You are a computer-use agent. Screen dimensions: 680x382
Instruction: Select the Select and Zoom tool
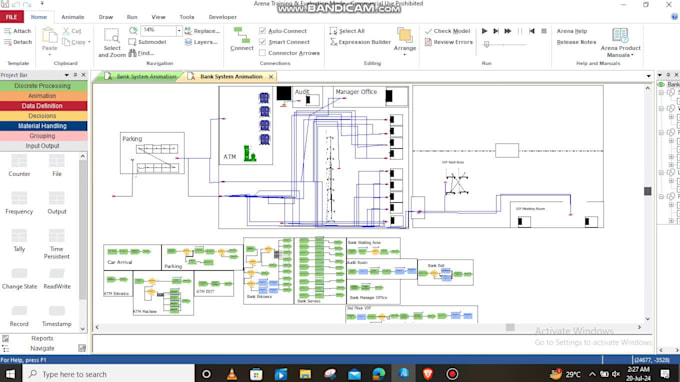pyautogui.click(x=111, y=42)
